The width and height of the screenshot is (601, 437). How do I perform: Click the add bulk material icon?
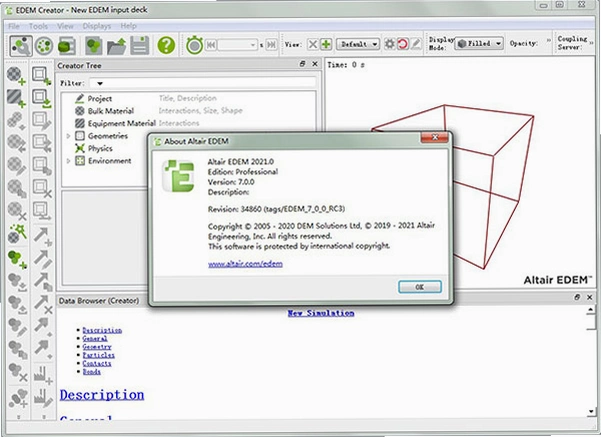pos(16,75)
